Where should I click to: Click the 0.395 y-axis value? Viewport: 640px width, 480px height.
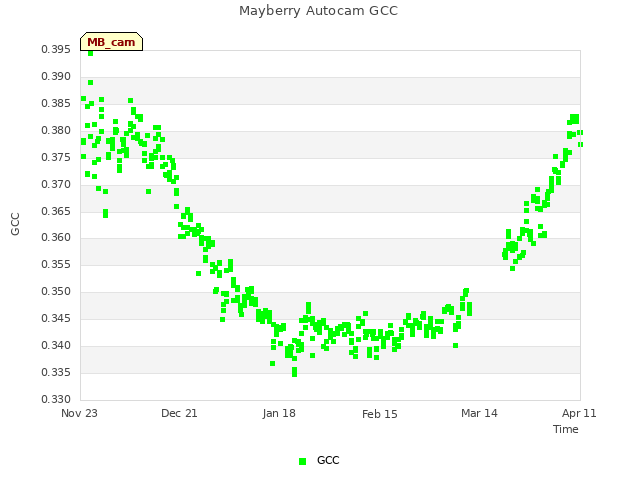56,49
